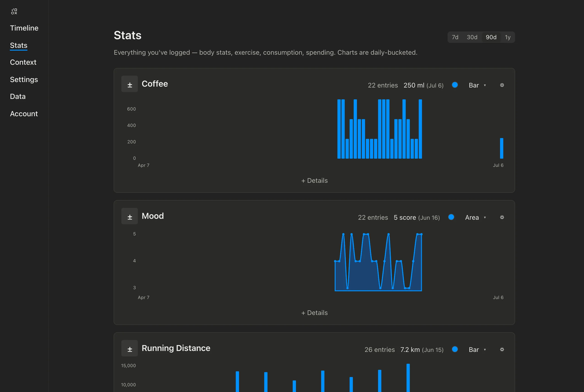This screenshot has height=392, width=584.
Task: Open the Stats page
Action: [18, 45]
